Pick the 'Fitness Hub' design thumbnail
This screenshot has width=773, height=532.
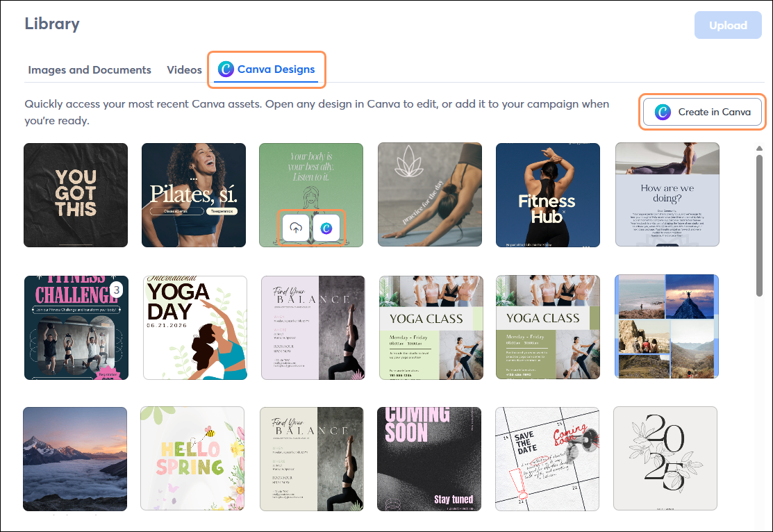click(x=547, y=195)
